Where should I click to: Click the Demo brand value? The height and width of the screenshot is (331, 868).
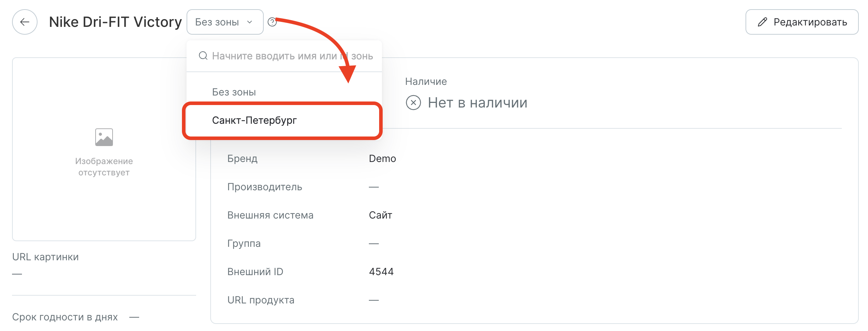point(382,158)
